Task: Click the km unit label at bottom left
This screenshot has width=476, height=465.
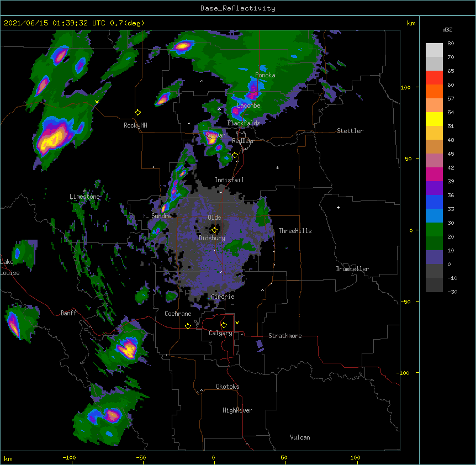Action: (8, 458)
